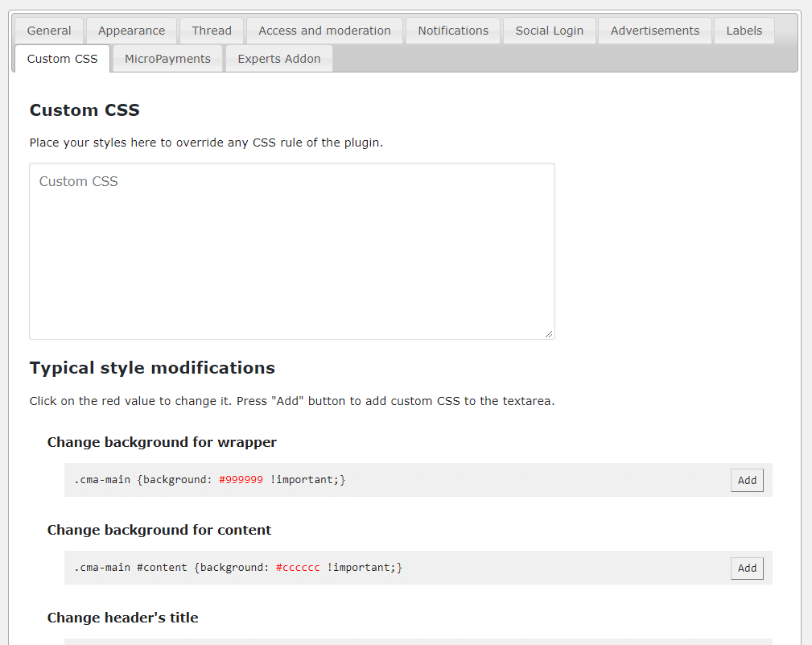
Task: Click the active Custom CSS tab
Action: pos(62,59)
